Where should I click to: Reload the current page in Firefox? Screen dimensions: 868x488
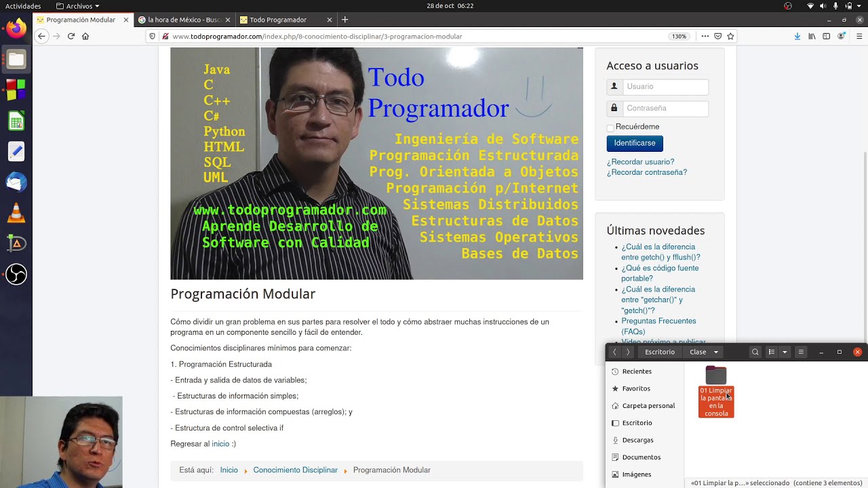(71, 37)
